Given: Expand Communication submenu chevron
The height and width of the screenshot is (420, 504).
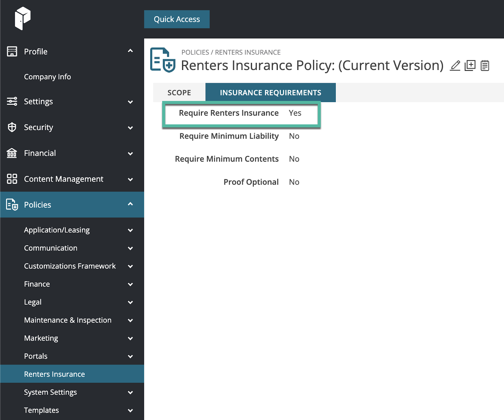Looking at the screenshot, I should pos(130,249).
